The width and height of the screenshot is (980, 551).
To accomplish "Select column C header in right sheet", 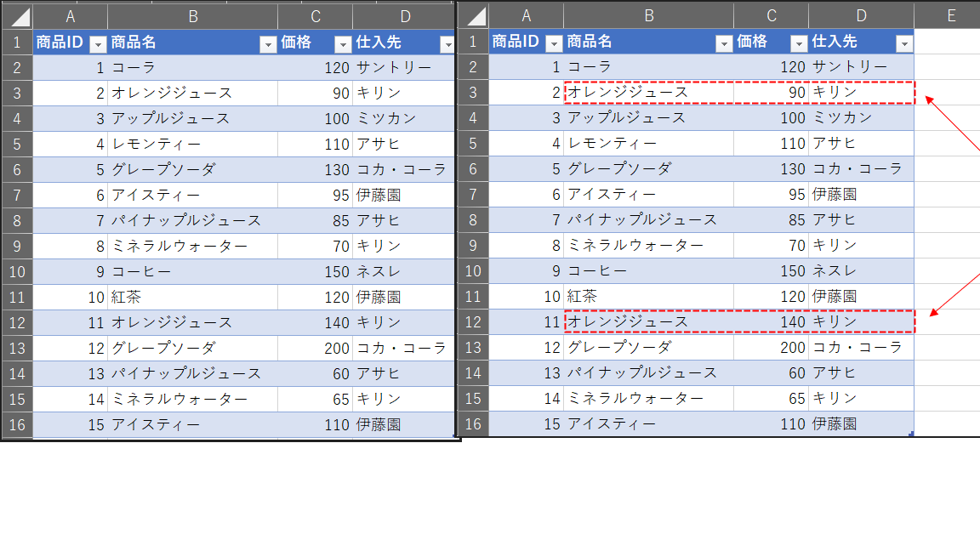I will pyautogui.click(x=772, y=15).
